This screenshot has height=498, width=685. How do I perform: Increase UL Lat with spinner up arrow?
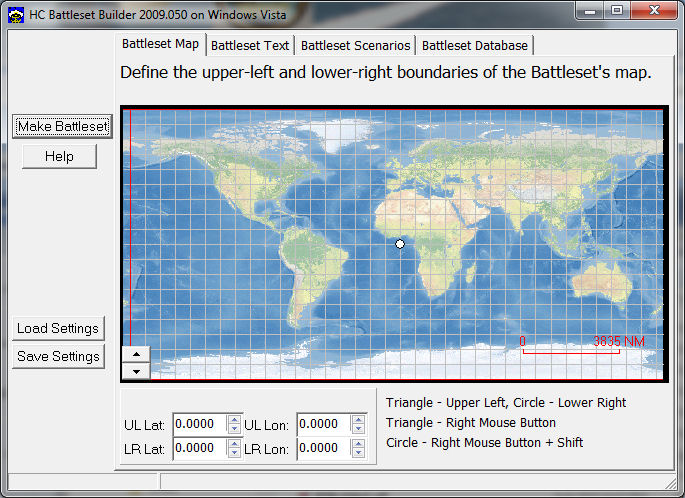pos(234,419)
